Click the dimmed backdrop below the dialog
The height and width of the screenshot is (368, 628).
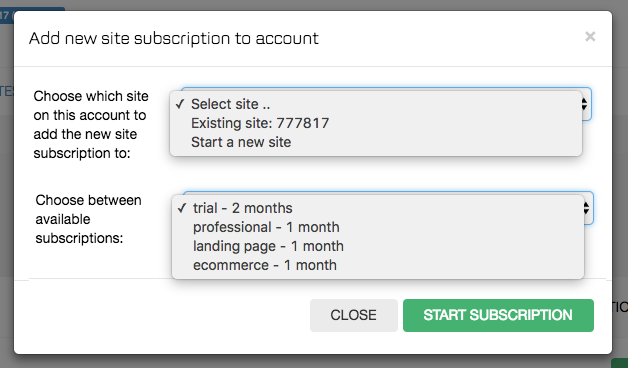click(312, 362)
